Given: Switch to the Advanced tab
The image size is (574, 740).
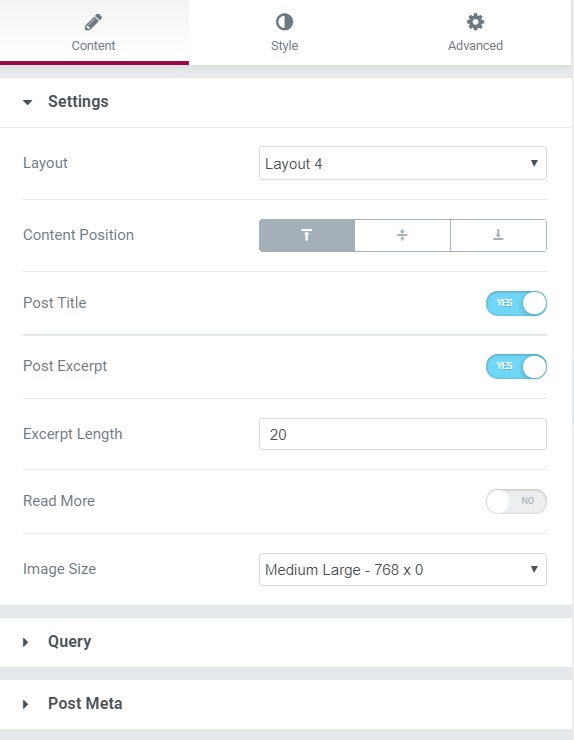Looking at the screenshot, I should pyautogui.click(x=475, y=32).
